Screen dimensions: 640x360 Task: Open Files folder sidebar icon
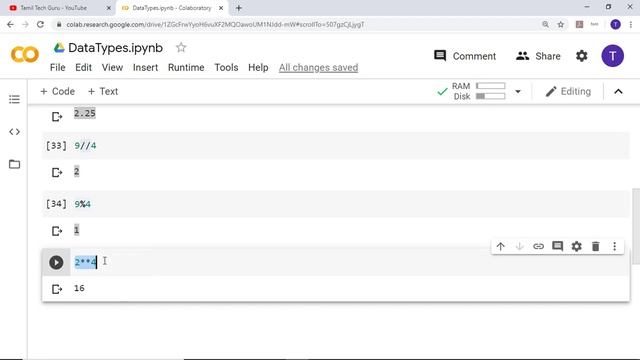(14, 164)
